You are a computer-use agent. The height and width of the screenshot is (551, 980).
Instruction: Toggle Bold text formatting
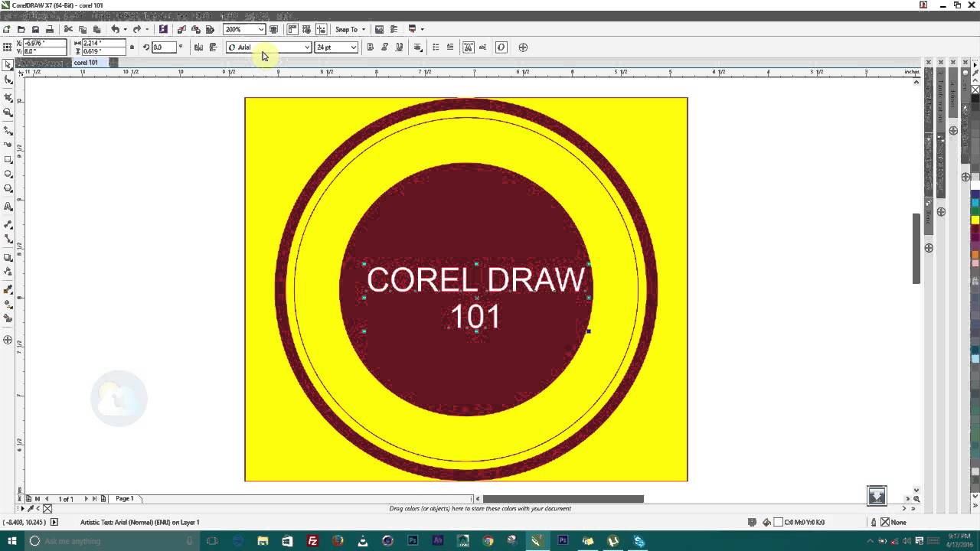click(x=371, y=47)
